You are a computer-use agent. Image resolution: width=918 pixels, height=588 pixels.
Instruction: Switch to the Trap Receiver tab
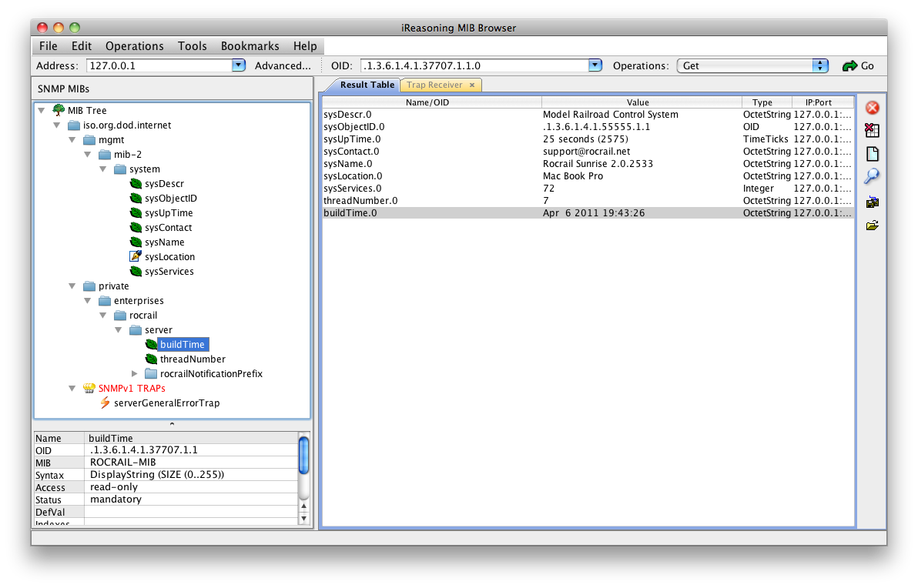click(434, 85)
